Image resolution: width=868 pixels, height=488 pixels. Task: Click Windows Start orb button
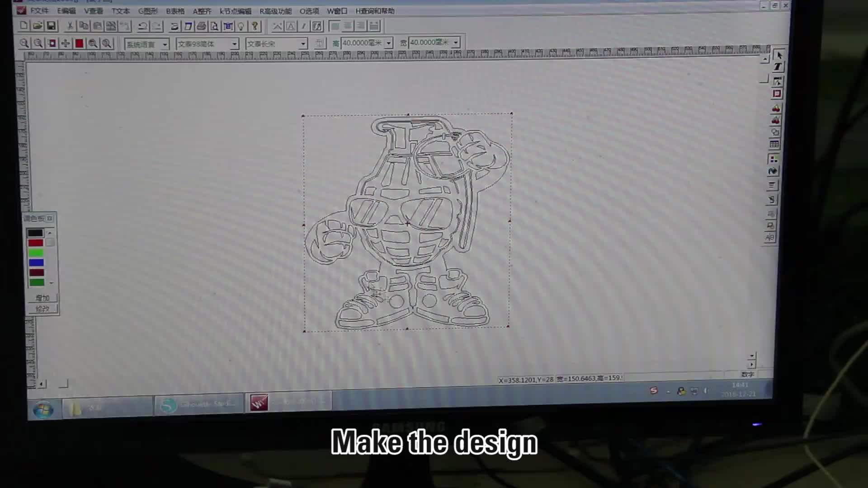coord(43,410)
